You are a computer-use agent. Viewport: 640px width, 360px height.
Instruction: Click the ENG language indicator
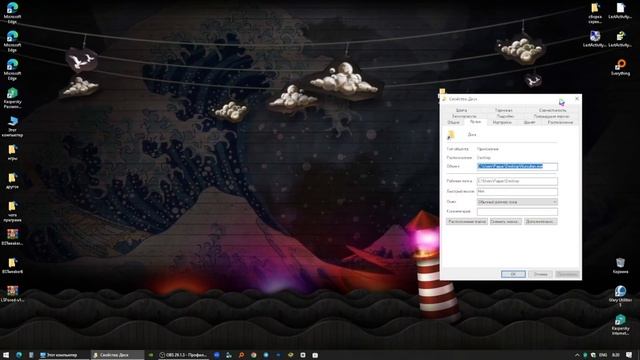pos(603,355)
